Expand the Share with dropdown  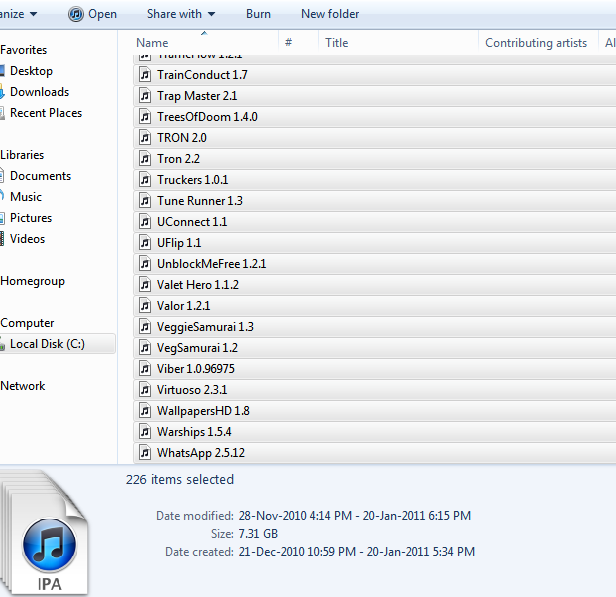click(x=181, y=14)
